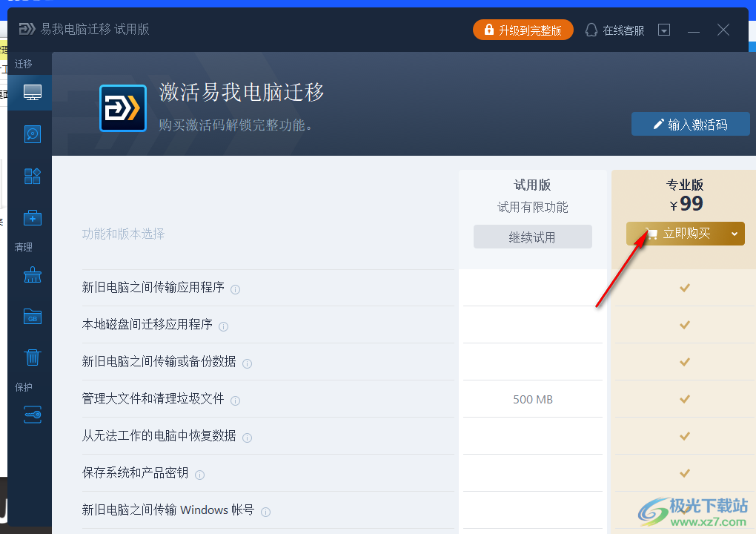Select the system cleanup broom icon
This screenshot has width=756, height=534.
pos(32,276)
